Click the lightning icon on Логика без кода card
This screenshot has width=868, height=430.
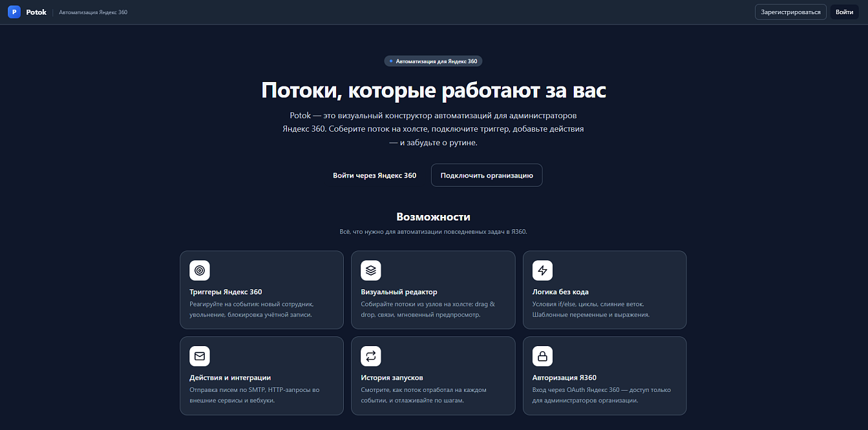click(543, 271)
